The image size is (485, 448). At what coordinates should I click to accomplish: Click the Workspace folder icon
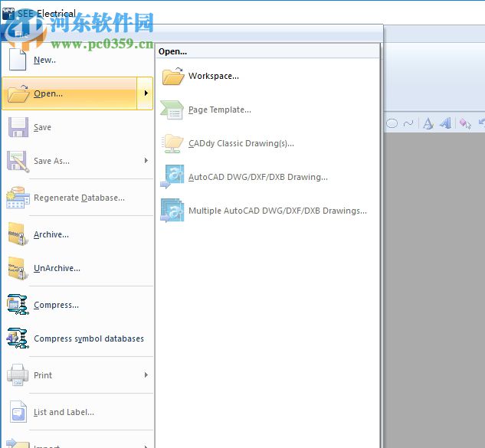[x=172, y=76]
